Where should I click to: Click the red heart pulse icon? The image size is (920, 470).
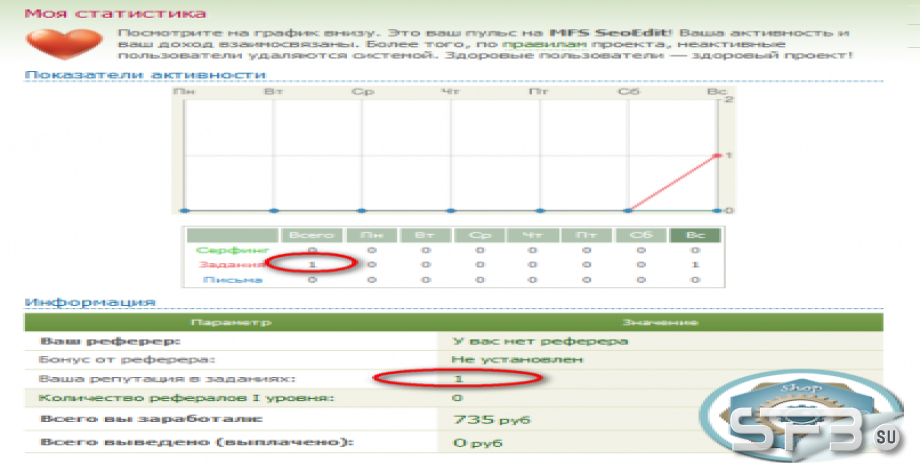(x=63, y=44)
